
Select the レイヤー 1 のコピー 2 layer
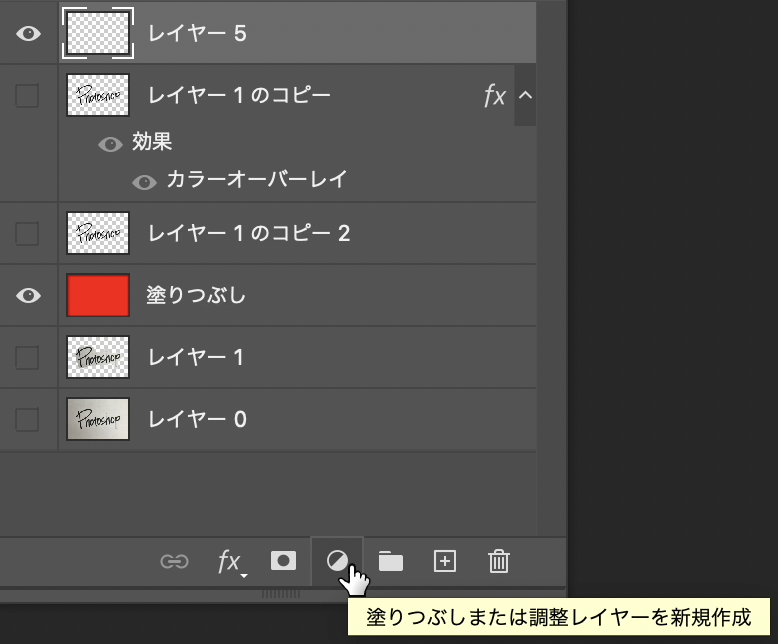[x=249, y=234]
